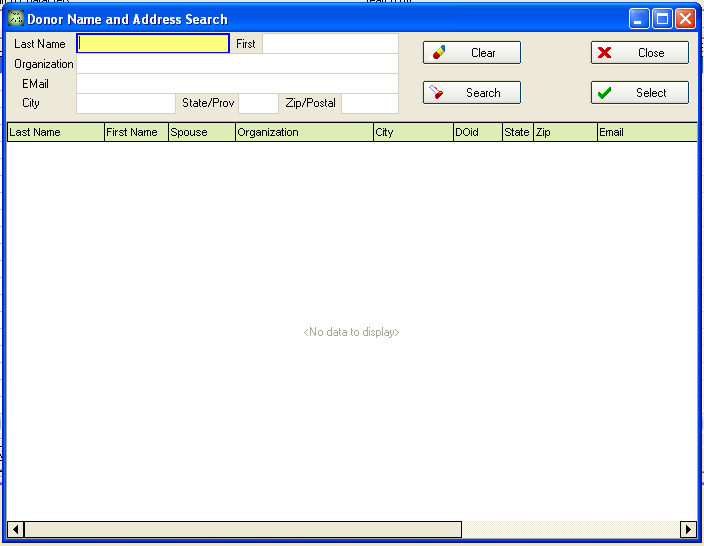Click horizontal scrollbar left arrow
Viewport: 704px width, 546px height.
pyautogui.click(x=16, y=529)
